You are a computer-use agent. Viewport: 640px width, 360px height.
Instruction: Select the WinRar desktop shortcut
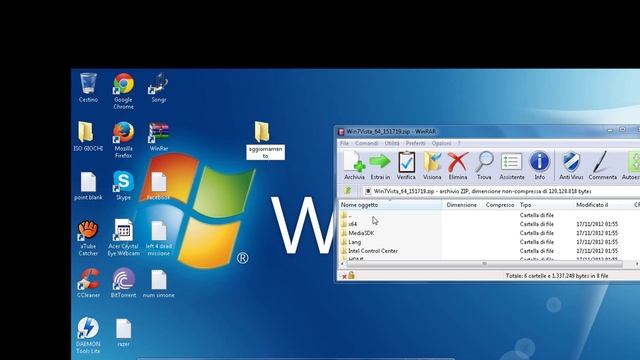158,136
